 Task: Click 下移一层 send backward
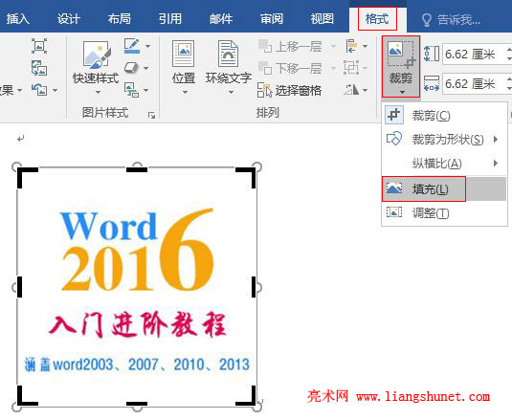(x=290, y=68)
